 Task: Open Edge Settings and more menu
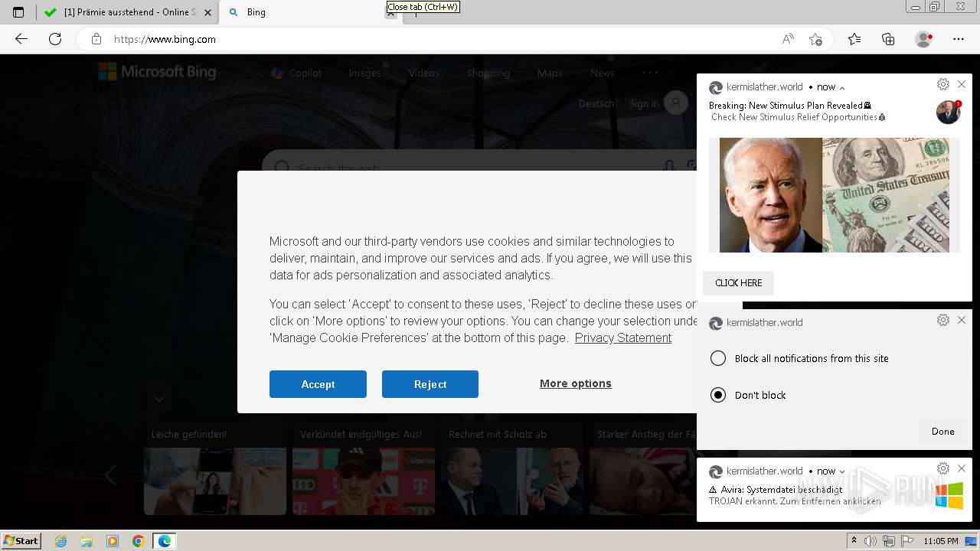(959, 39)
